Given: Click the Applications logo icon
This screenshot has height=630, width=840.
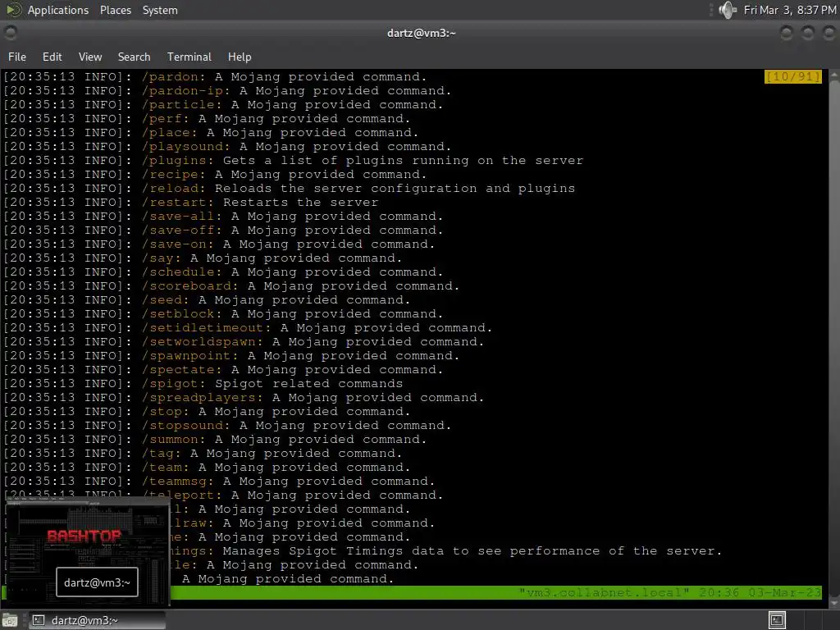Looking at the screenshot, I should point(13,10).
